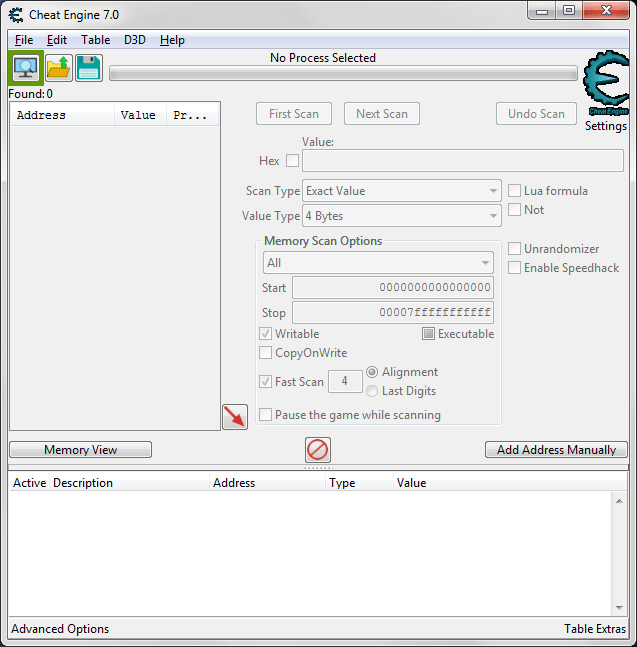Save table with floppy disk icon
The width and height of the screenshot is (637, 647).
point(89,68)
